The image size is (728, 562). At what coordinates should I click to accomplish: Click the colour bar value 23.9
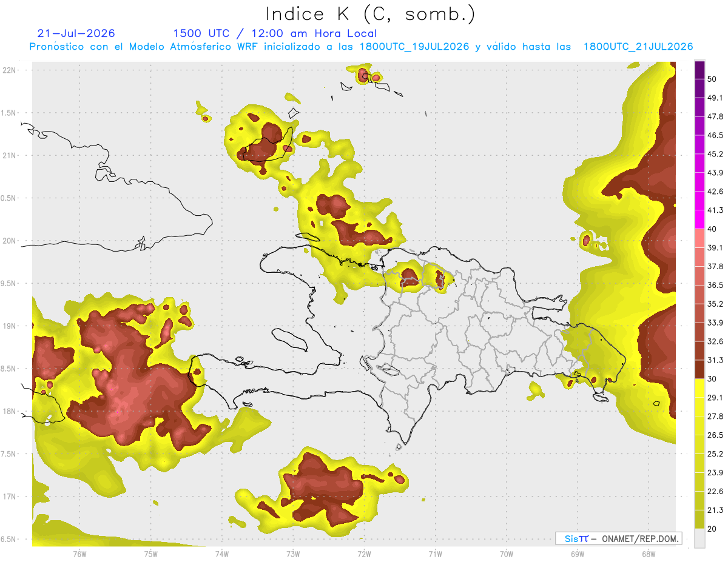click(715, 473)
